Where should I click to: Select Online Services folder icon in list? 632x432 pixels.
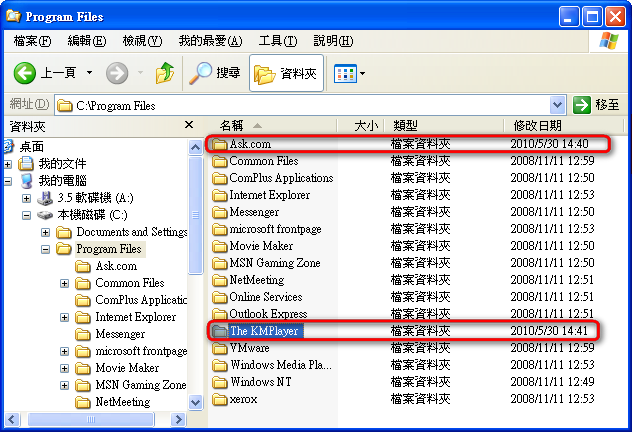pyautogui.click(x=220, y=297)
